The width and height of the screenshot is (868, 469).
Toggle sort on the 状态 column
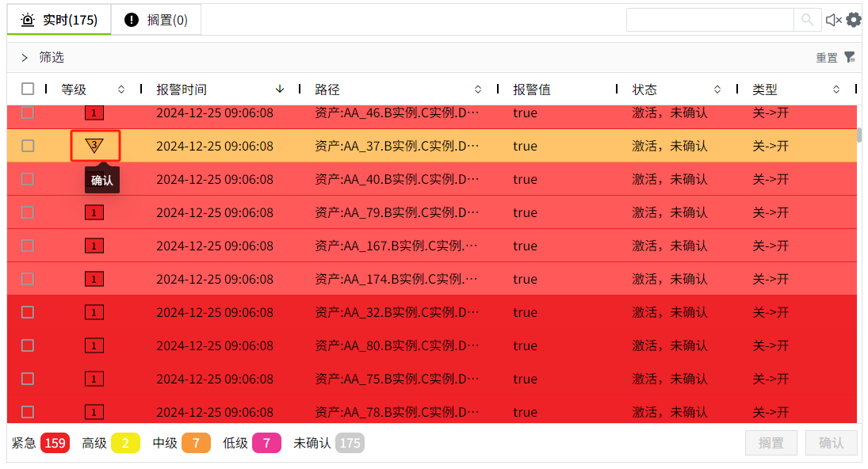click(x=717, y=90)
